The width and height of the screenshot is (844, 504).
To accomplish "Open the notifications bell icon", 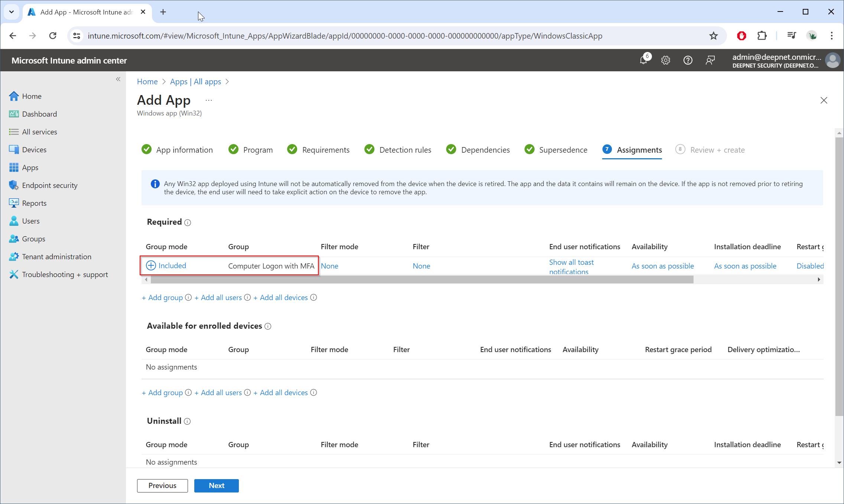I will coord(643,60).
